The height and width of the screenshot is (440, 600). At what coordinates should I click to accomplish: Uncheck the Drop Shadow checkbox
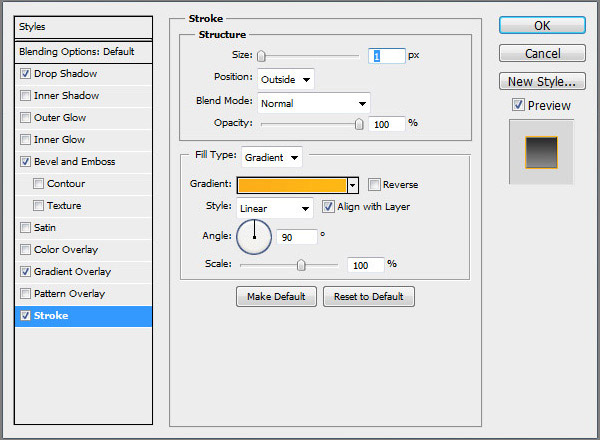tap(25, 74)
